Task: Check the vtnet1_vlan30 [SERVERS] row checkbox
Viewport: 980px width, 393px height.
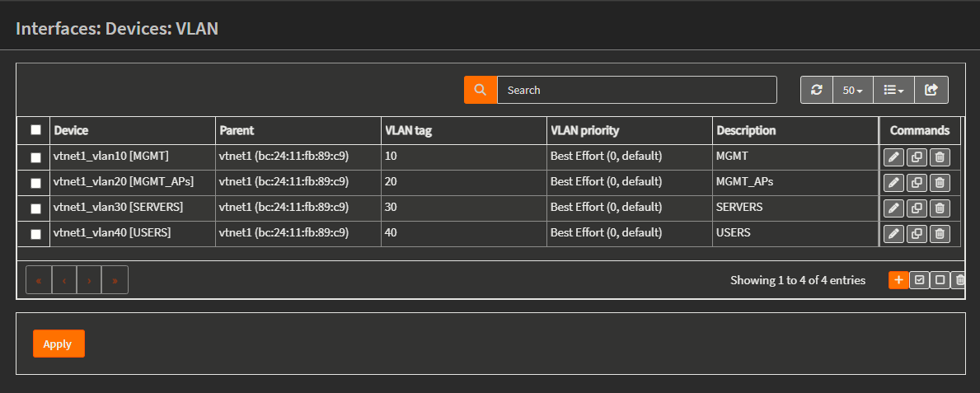Action: (35, 208)
